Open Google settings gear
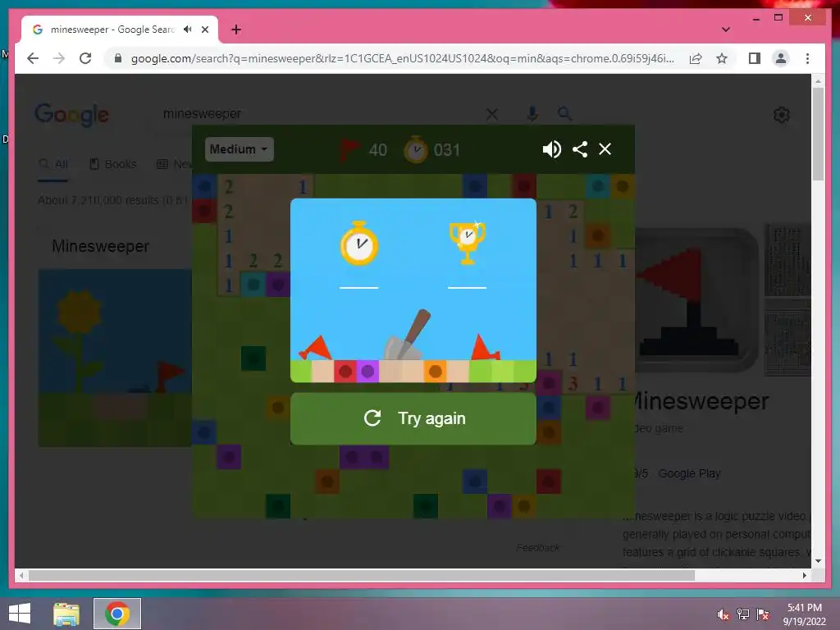The image size is (840, 630). pos(781,115)
